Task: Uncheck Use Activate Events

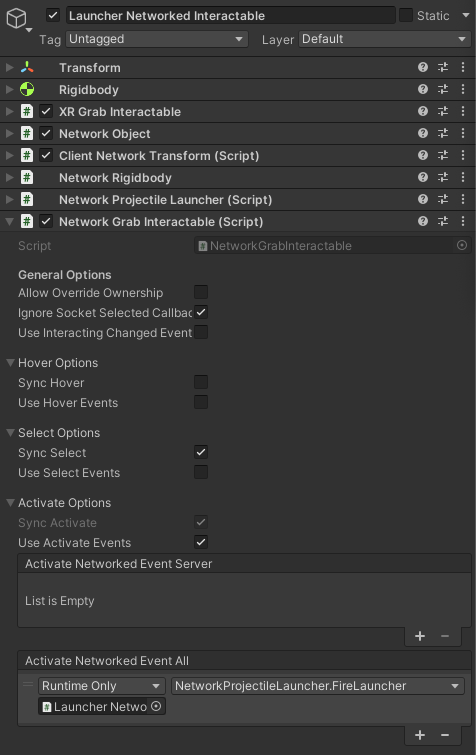Action: tap(201, 542)
